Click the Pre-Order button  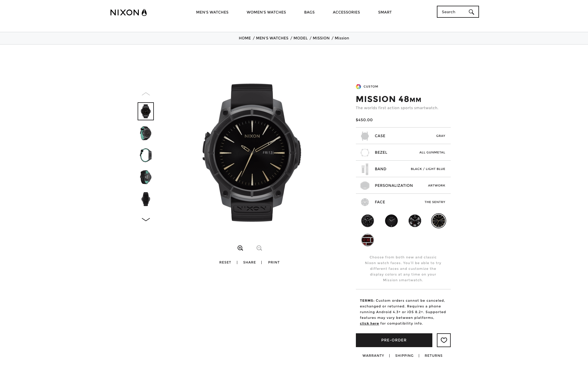[394, 340]
